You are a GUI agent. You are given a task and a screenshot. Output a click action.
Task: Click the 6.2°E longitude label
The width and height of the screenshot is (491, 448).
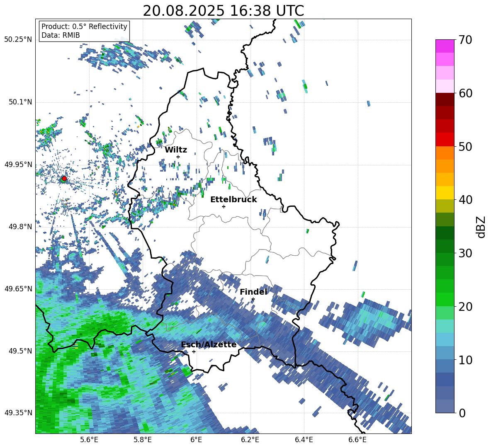coord(250,440)
